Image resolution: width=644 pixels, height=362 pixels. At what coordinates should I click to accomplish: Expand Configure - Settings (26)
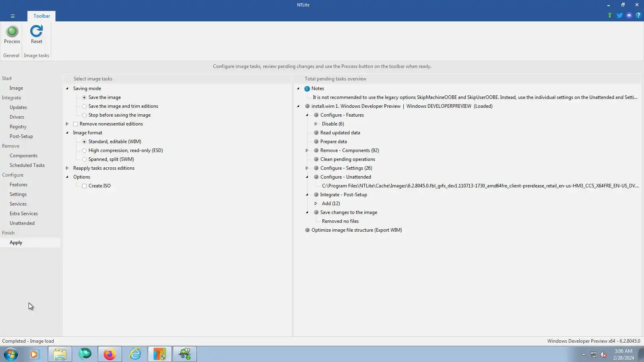click(307, 168)
